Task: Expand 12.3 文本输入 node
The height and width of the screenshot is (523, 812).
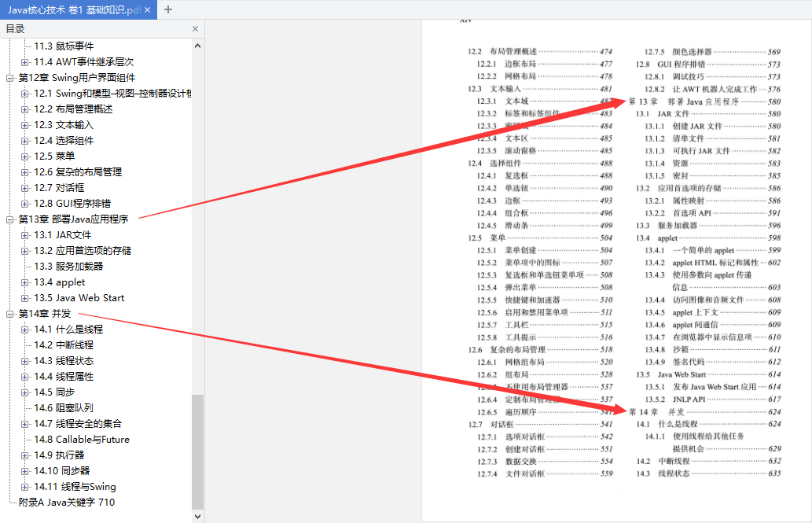Action: tap(24, 125)
